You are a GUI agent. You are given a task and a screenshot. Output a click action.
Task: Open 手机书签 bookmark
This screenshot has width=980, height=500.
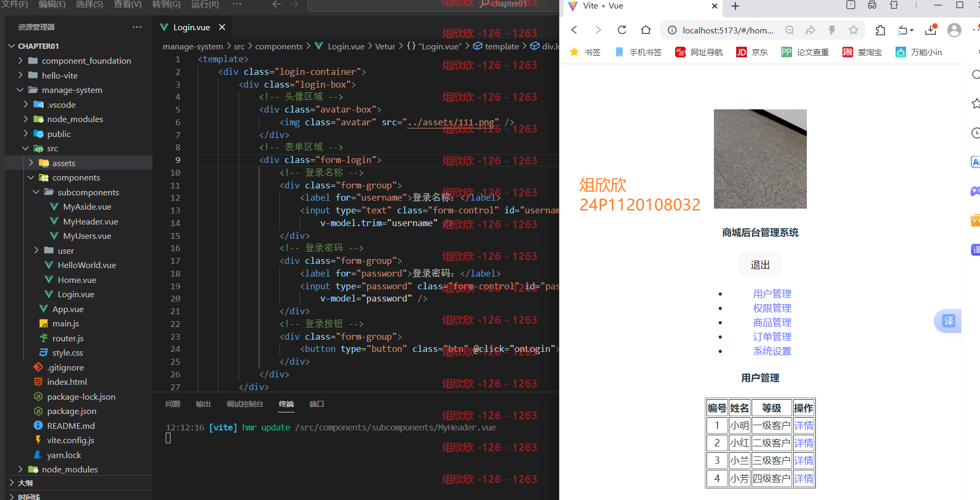638,52
